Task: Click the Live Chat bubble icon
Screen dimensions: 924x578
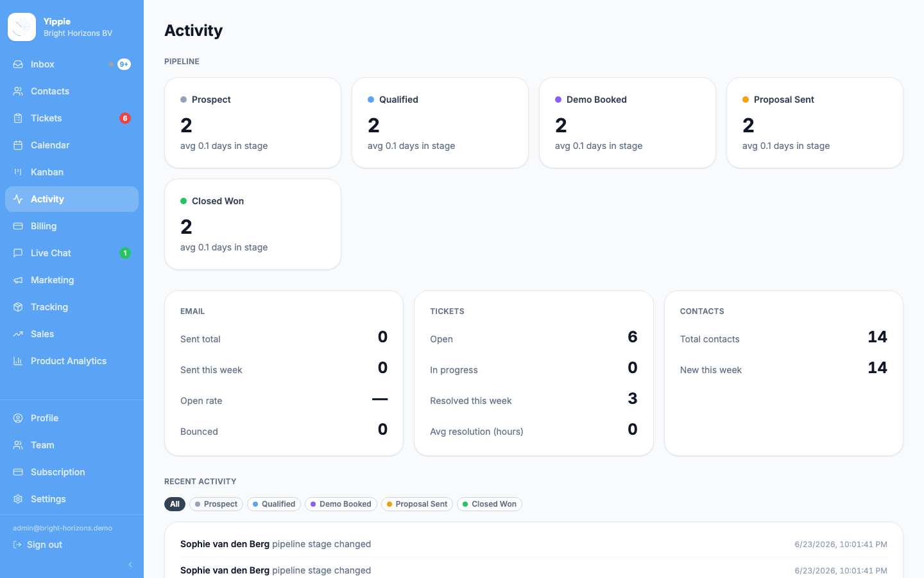Action: click(x=18, y=253)
